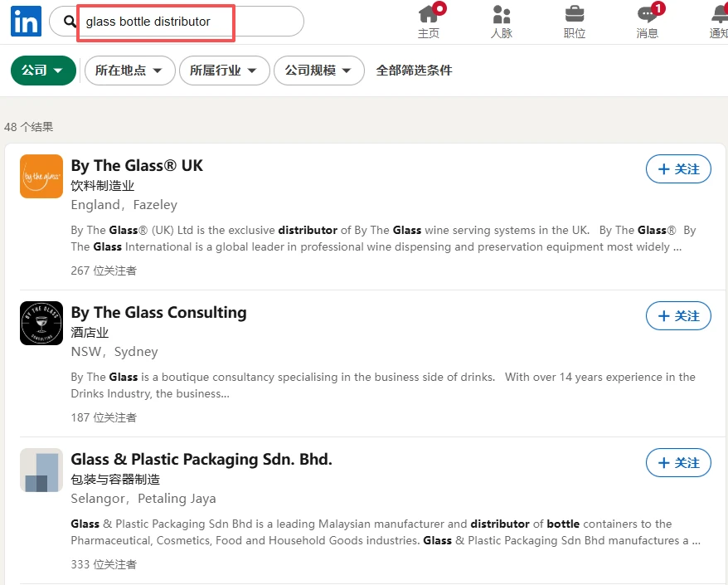Click the search magnifier icon

(70, 21)
